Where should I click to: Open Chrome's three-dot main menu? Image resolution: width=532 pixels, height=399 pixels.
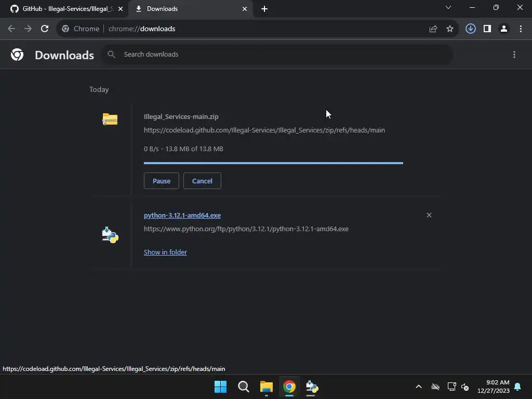point(521,29)
